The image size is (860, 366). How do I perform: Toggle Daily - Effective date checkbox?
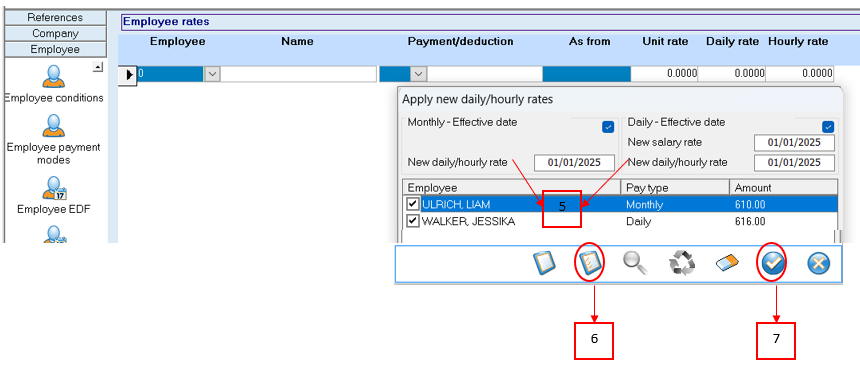(x=828, y=127)
